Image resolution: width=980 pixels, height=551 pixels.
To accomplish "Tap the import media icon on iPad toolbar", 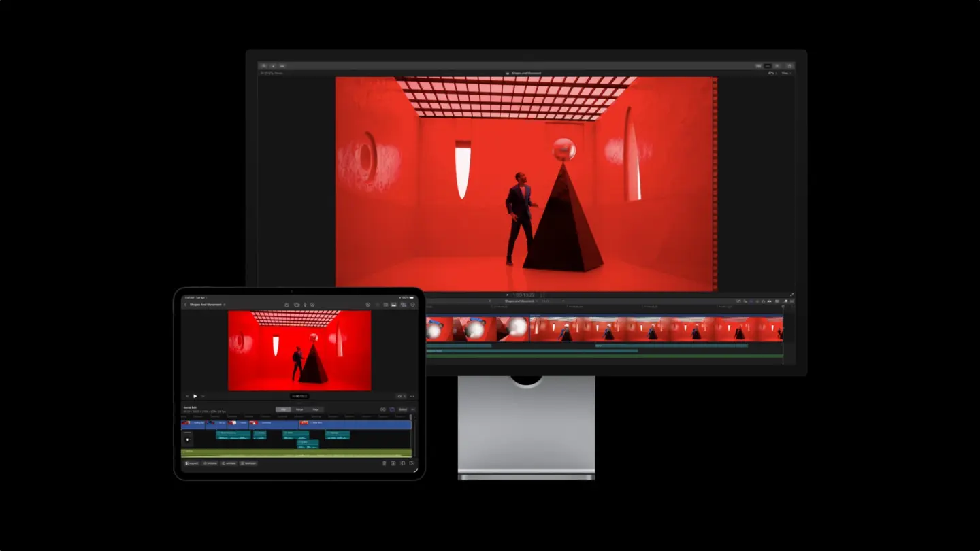I will coord(287,305).
